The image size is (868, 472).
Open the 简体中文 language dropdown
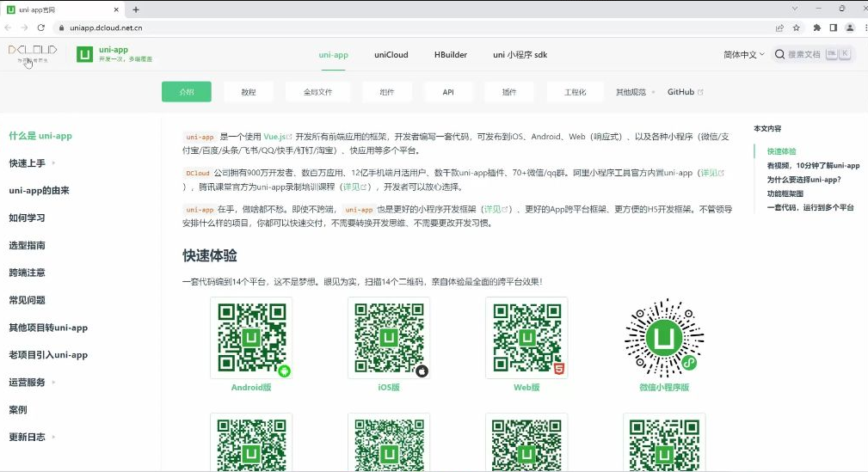tap(743, 54)
